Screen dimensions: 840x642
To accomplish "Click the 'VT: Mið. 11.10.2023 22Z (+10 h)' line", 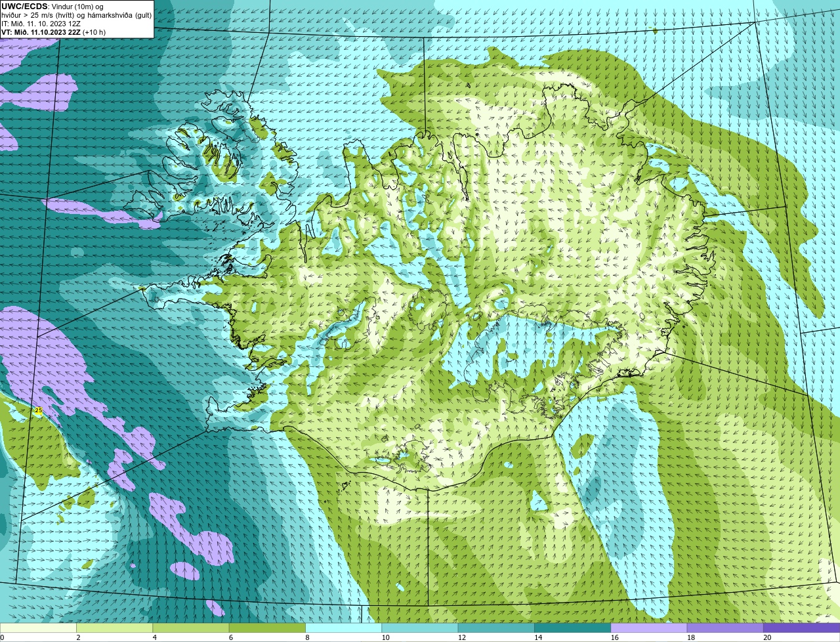I will click(53, 32).
